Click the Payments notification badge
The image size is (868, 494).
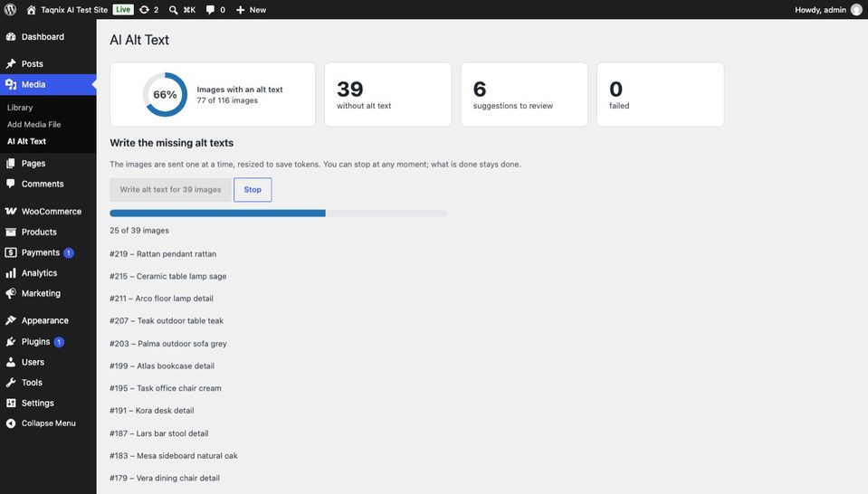click(69, 252)
